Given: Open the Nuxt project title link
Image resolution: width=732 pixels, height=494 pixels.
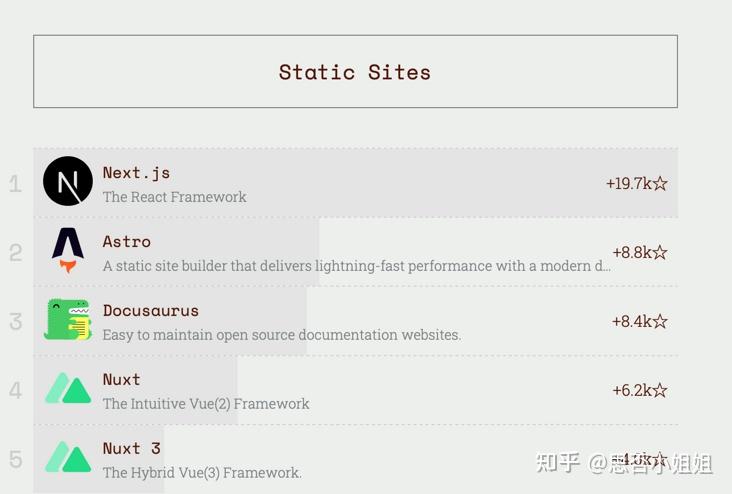Looking at the screenshot, I should click(121, 379).
